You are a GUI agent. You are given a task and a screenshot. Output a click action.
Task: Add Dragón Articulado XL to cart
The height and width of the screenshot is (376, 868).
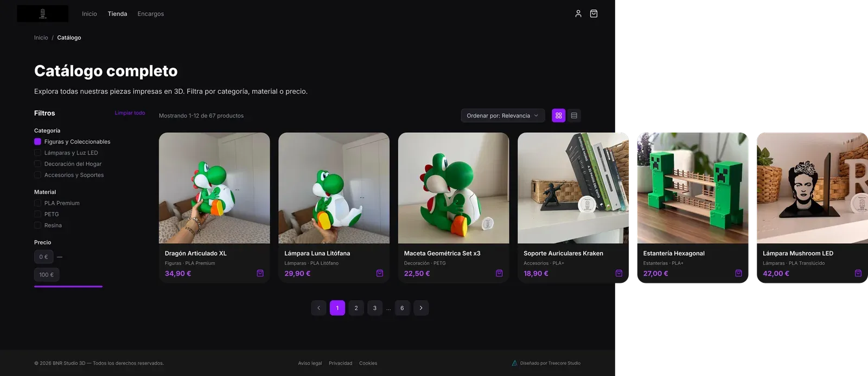coord(260,273)
